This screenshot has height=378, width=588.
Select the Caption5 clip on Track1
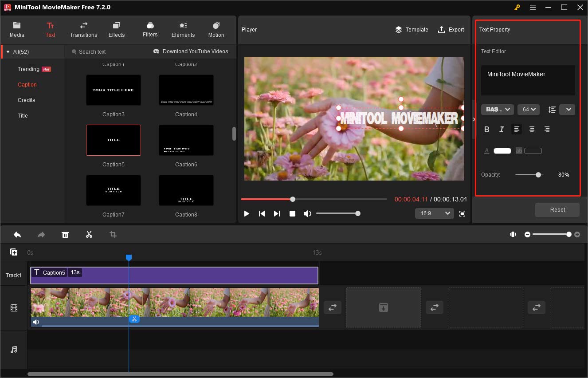(174, 276)
